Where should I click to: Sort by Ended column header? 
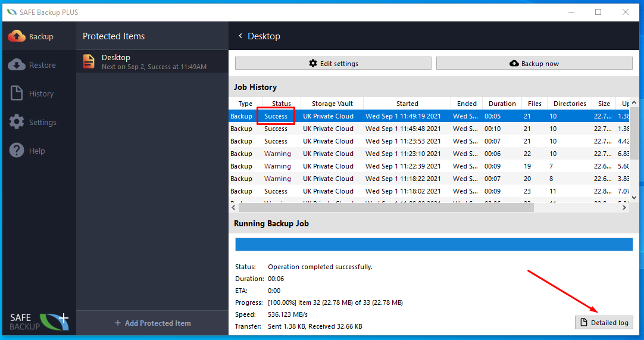pyautogui.click(x=467, y=104)
